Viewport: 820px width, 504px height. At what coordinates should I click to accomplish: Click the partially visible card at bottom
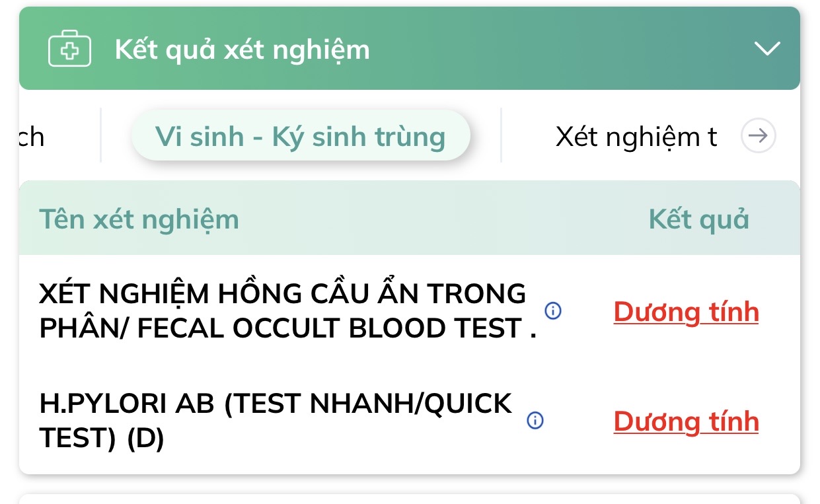pos(410,499)
